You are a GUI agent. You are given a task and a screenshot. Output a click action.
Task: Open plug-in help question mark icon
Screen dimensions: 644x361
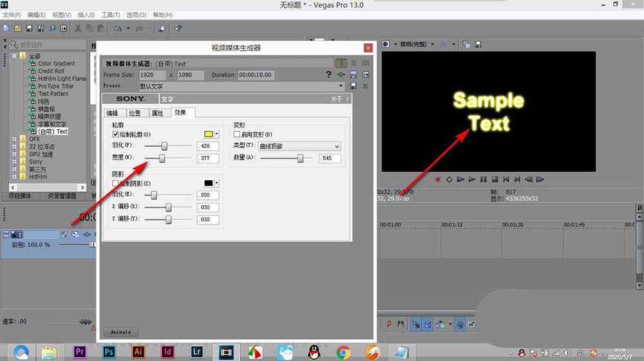(328, 75)
